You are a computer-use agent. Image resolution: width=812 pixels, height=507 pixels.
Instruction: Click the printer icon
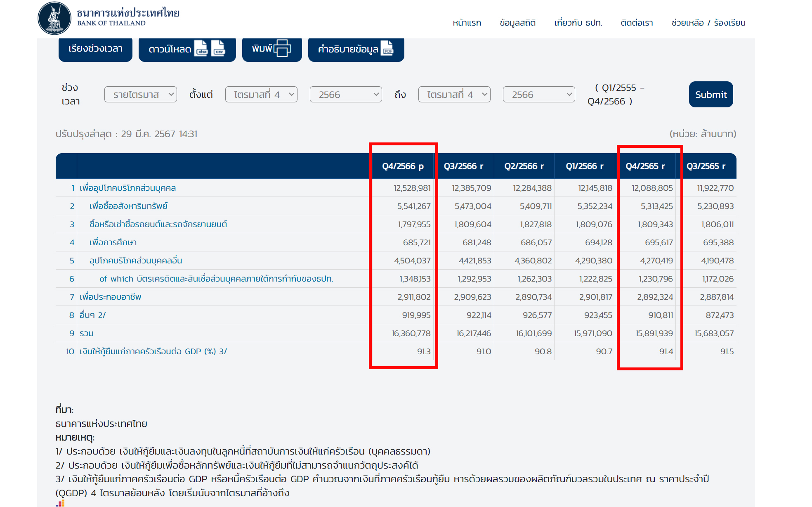click(282, 48)
